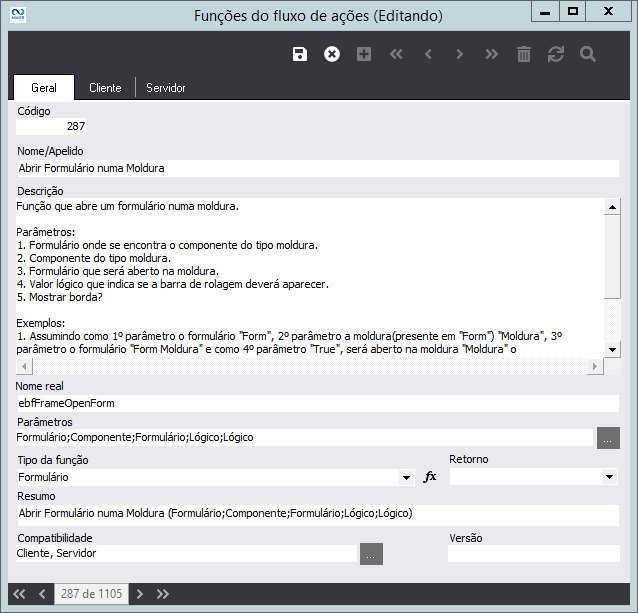The height and width of the screenshot is (613, 638).
Task: Open the Parâmetros ellipsis button
Action: [608, 437]
